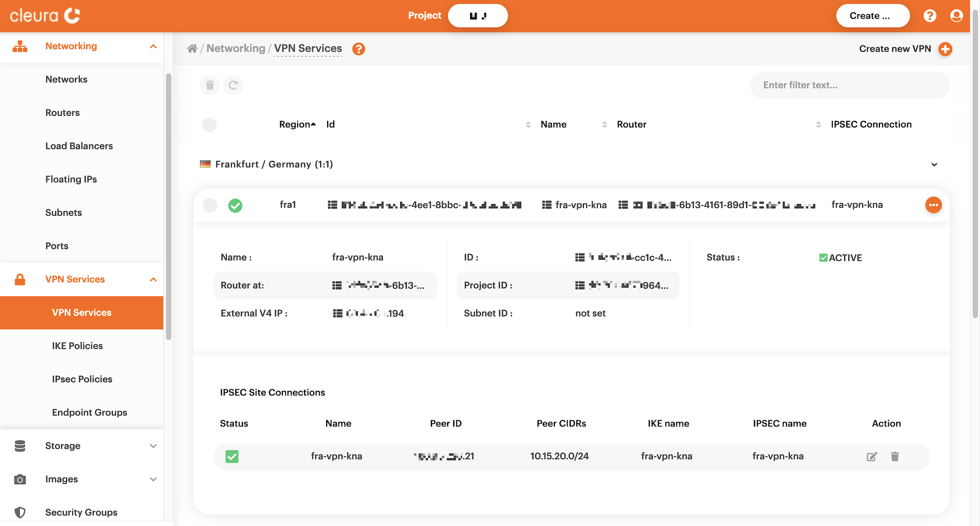Open IKE Policies in the sidebar
Screen dimensions: 980x526
click(x=78, y=346)
